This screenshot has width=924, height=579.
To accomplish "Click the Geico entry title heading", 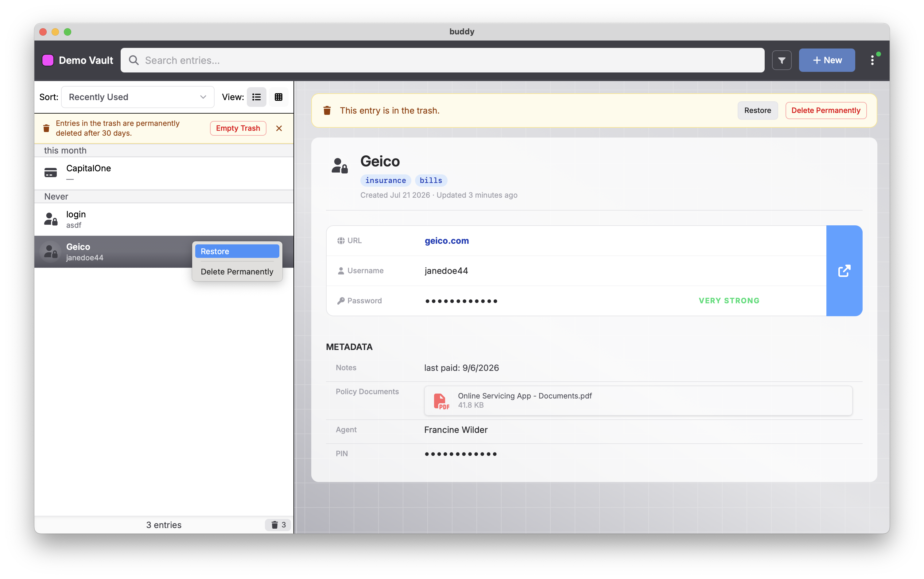I will click(380, 161).
